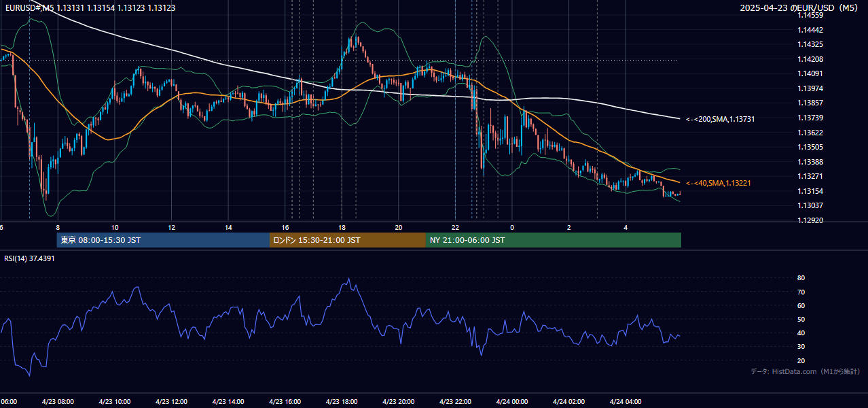Viewport: 868px width, 408px height.
Task: Select the 200 SMA label 1.13731
Action: (x=721, y=119)
